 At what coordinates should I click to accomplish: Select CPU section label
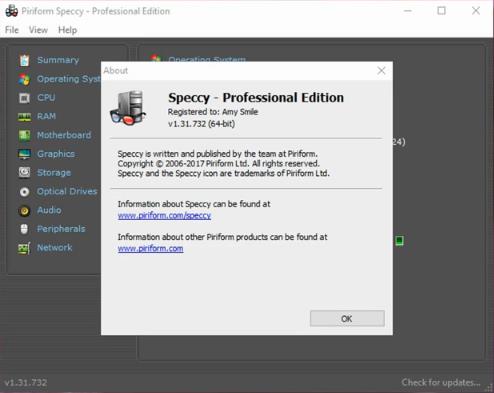(x=46, y=98)
